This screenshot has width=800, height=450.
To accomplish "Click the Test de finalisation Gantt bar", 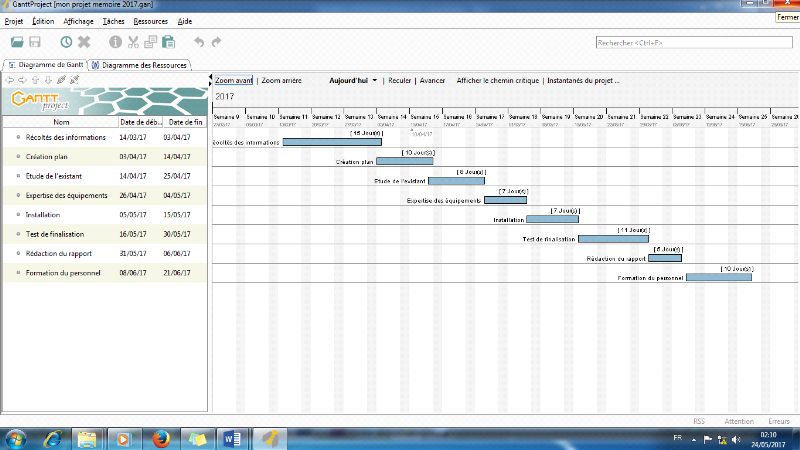I will pyautogui.click(x=613, y=239).
